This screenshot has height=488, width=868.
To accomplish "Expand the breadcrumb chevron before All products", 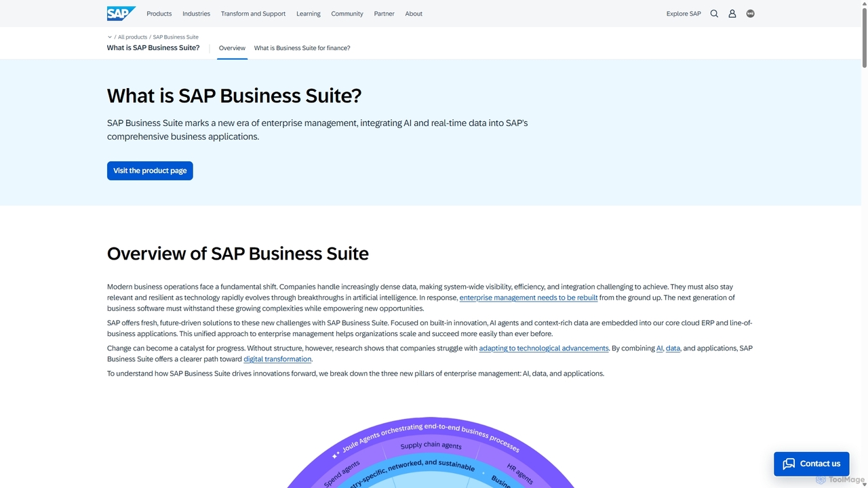I will 110,37.
